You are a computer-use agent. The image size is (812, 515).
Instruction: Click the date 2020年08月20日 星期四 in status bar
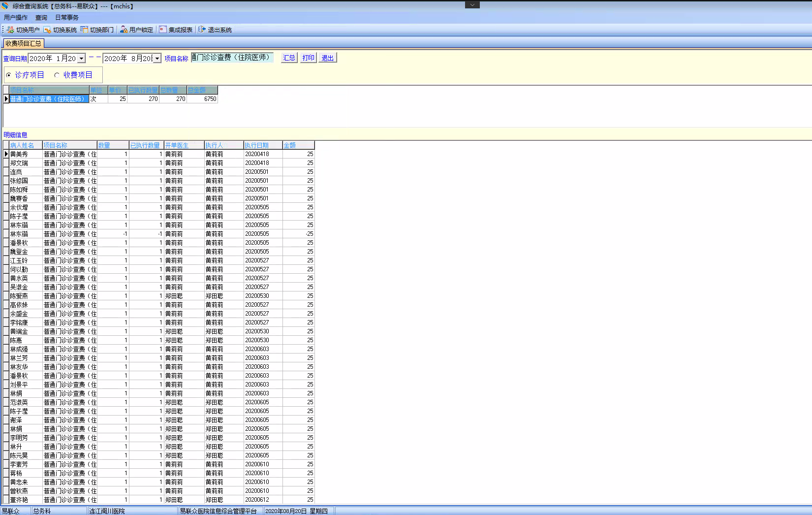click(296, 511)
